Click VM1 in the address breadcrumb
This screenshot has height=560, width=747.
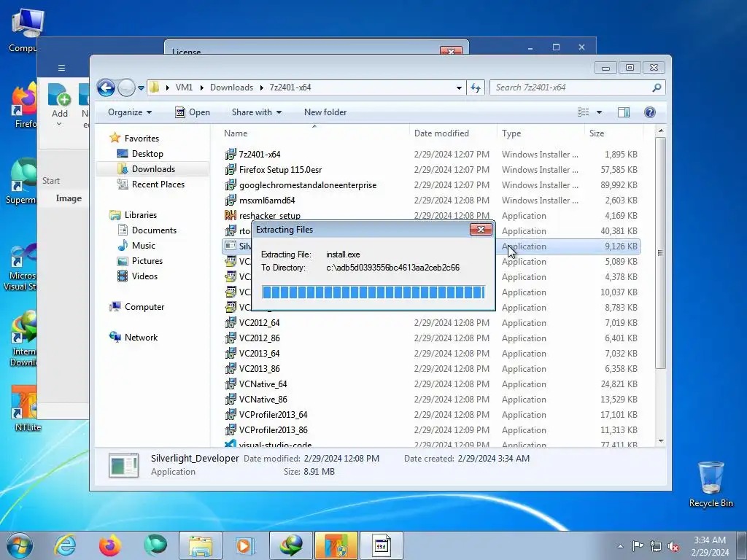(x=184, y=87)
